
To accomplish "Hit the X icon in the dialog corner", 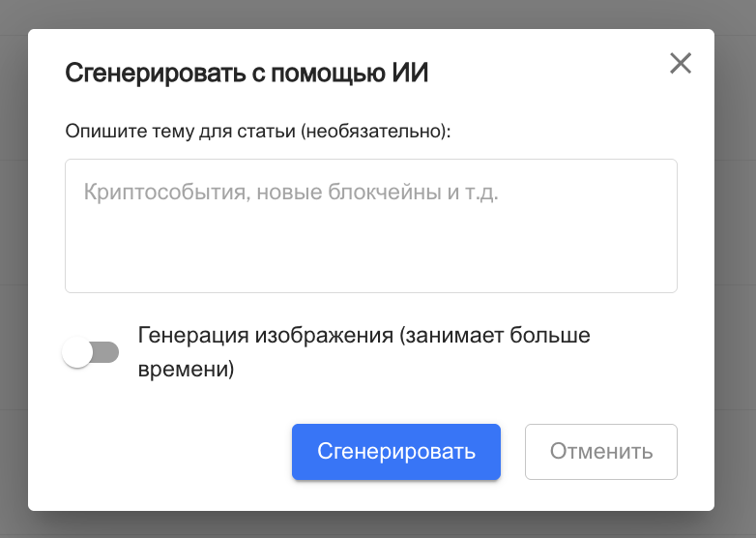I will 681,64.
